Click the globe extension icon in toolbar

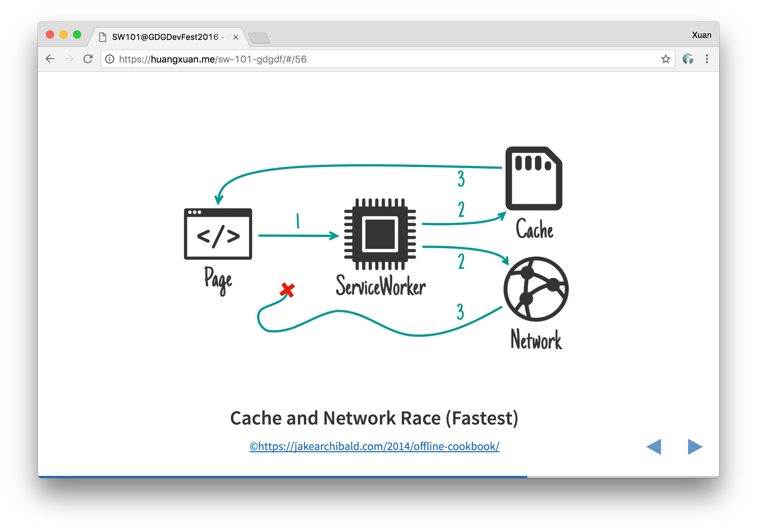pyautogui.click(x=688, y=59)
